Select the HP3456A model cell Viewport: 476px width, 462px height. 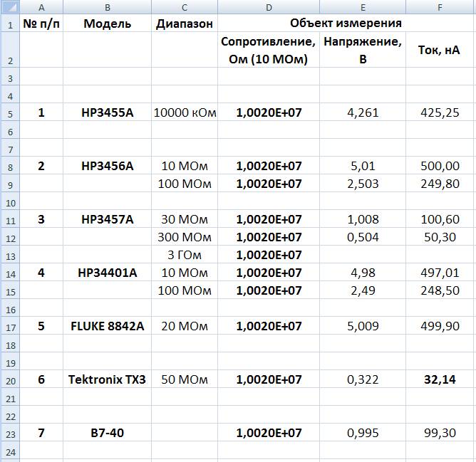coord(107,166)
